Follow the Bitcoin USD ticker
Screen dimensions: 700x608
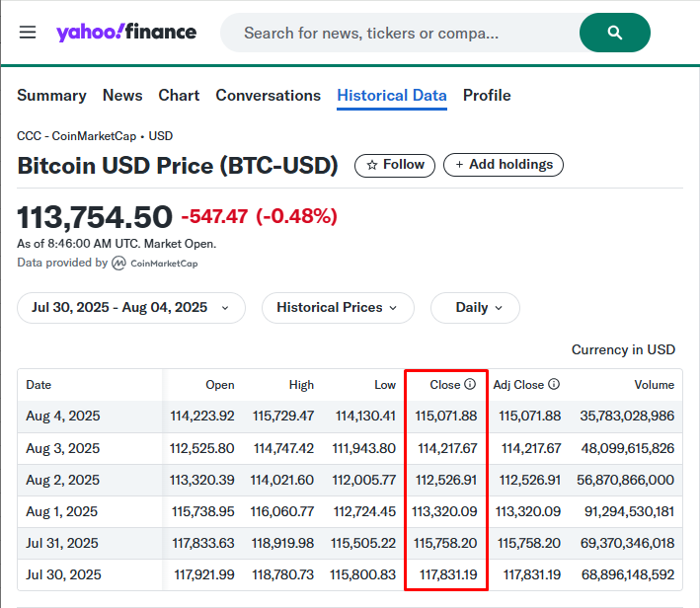point(395,165)
